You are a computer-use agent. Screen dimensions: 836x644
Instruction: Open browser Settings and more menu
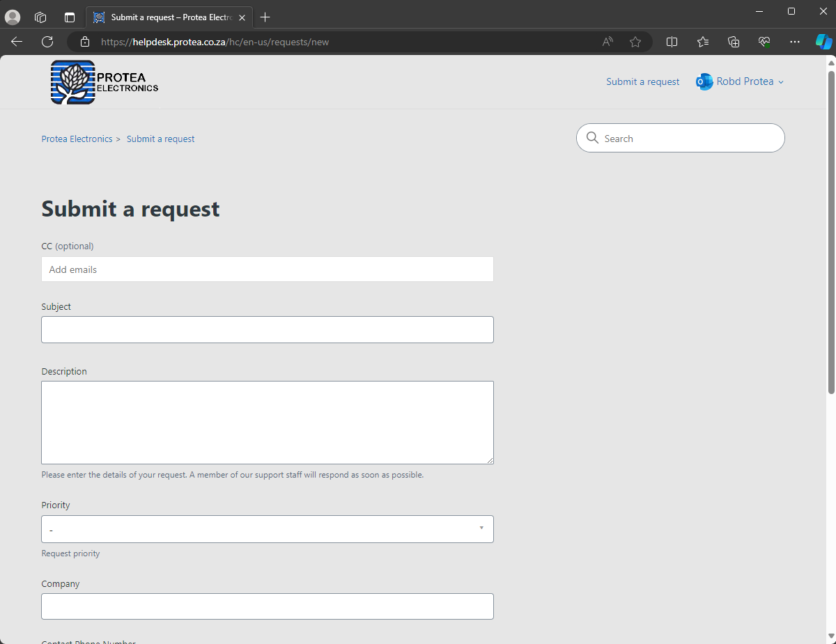(794, 42)
